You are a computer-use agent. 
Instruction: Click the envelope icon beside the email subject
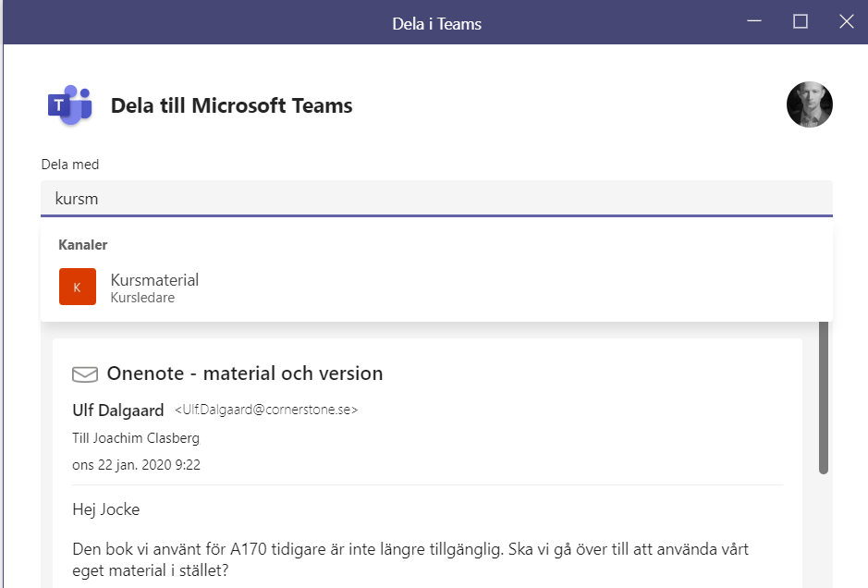[85, 374]
